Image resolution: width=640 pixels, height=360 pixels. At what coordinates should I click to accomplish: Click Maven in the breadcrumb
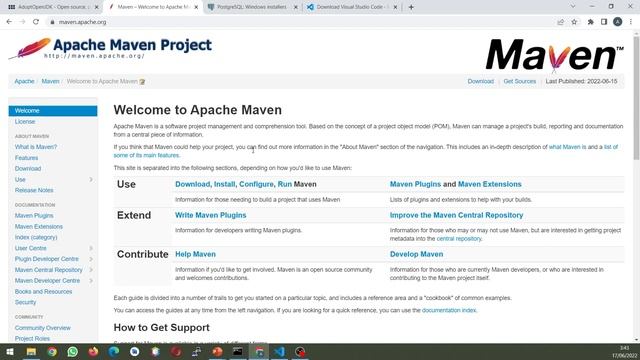[50, 81]
